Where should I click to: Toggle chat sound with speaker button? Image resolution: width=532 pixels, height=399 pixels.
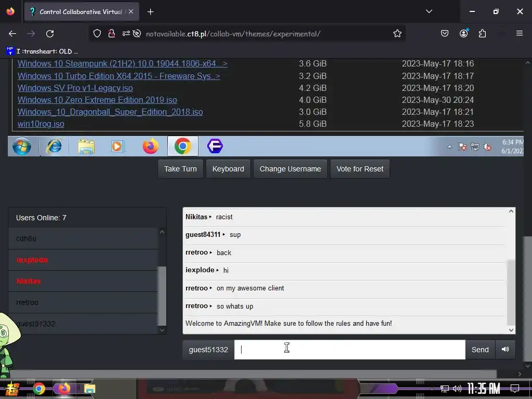click(x=505, y=350)
